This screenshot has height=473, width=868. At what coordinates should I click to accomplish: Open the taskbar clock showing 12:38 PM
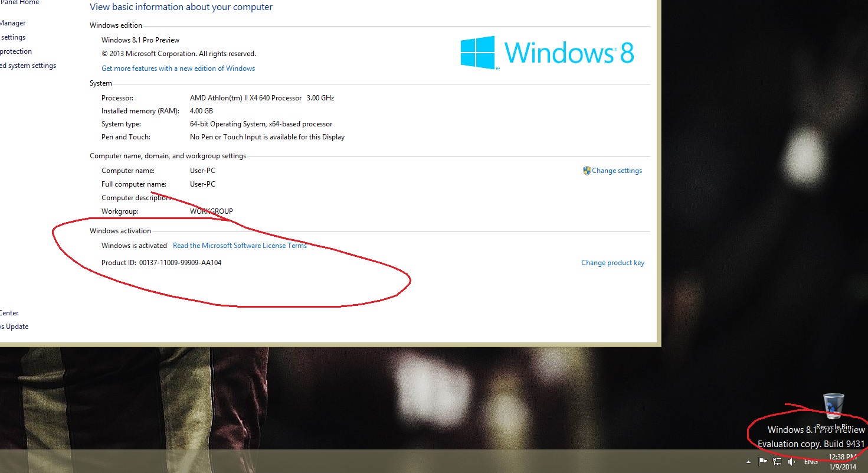842,462
